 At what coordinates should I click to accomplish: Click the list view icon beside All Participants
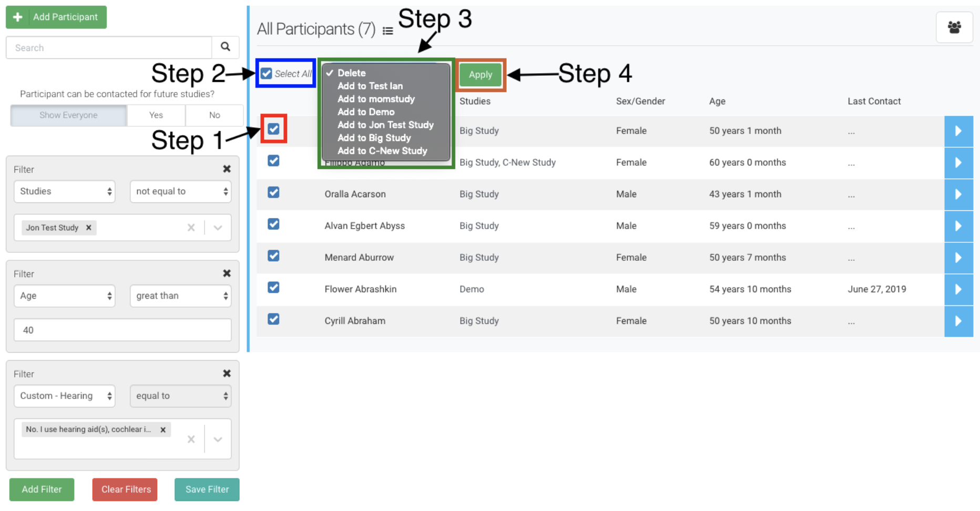387,31
